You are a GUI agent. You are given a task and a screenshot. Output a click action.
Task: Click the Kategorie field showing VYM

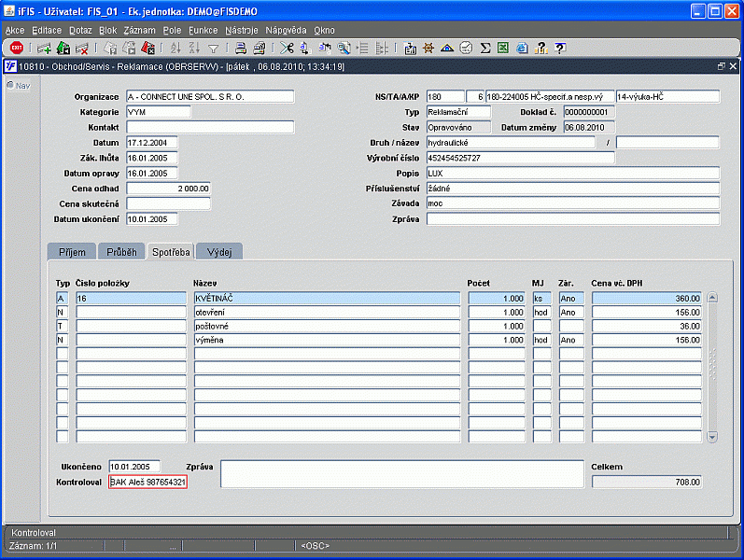pos(158,112)
